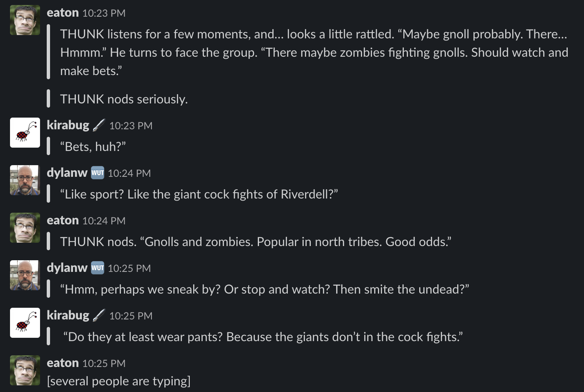584x392 pixels.
Task: Click eaton's avatar beside "[several people are typing]"
Action: coord(25,370)
